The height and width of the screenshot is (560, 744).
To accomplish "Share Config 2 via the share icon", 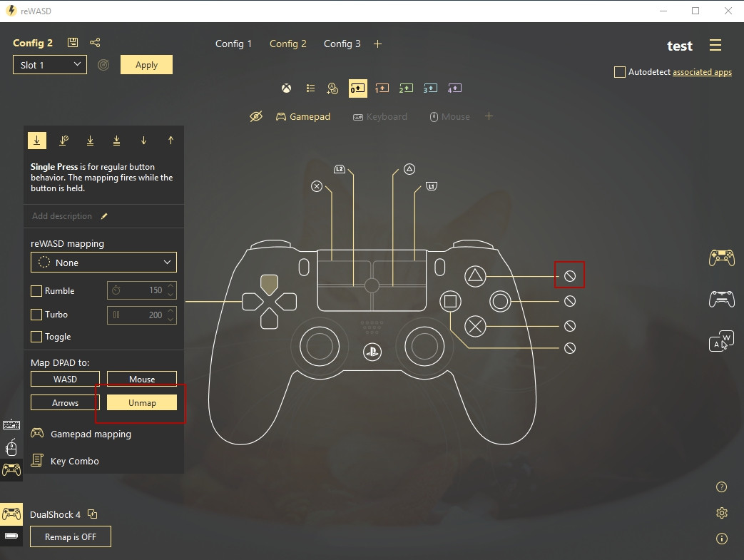I will [x=95, y=42].
